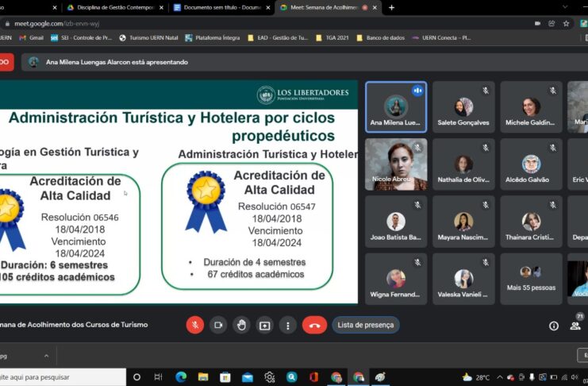
Task: Select Alcêdo Galvão participant tile
Action: (531, 164)
